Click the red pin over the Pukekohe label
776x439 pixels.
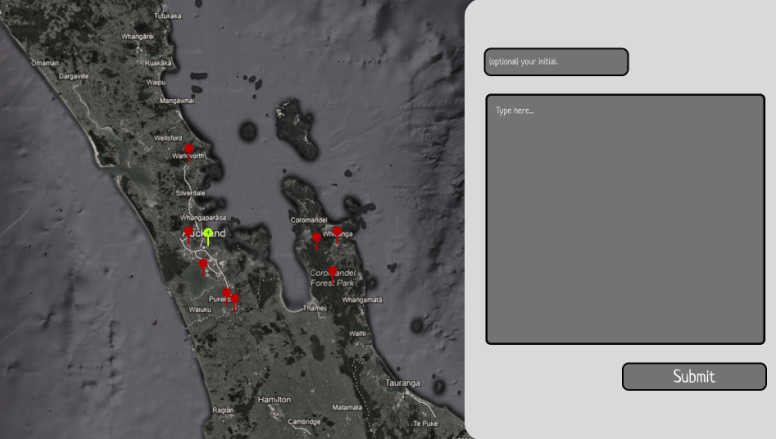tap(227, 294)
